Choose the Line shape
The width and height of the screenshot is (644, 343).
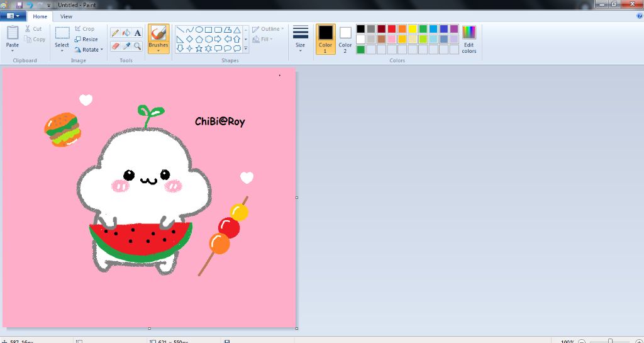[180, 30]
